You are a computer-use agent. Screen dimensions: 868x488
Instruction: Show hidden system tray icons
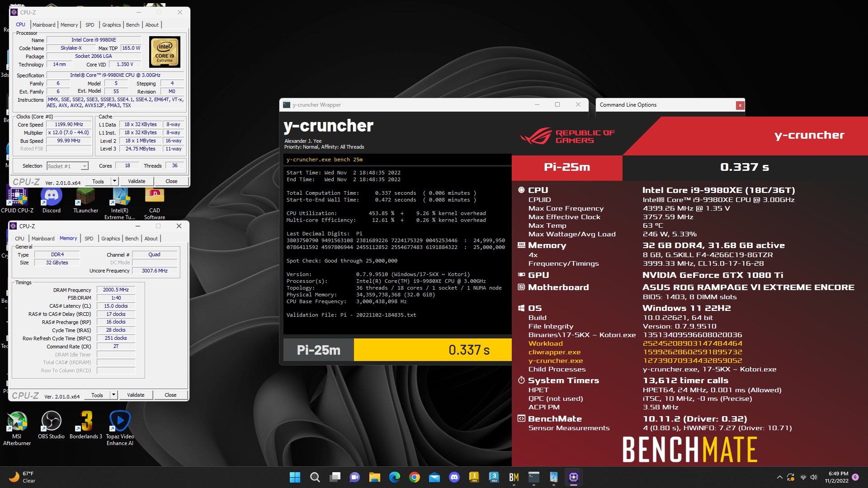779,477
